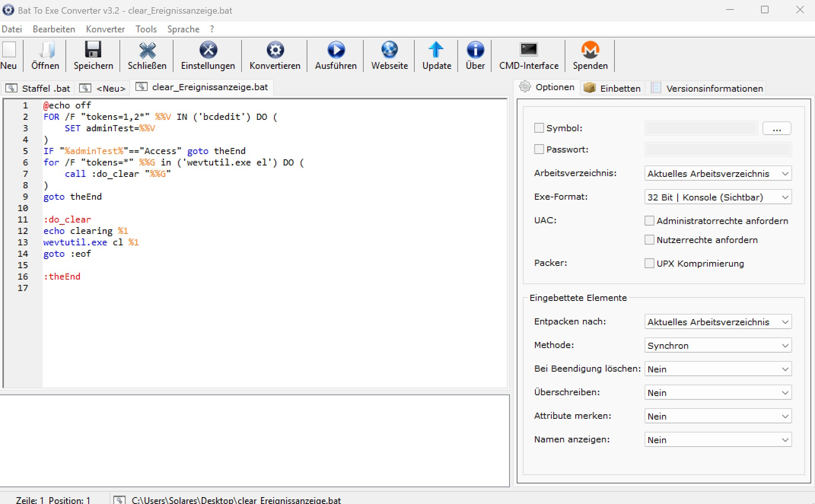Open the Bei Beendigung löschen dropdown
This screenshot has width=815, height=504.
coord(718,369)
